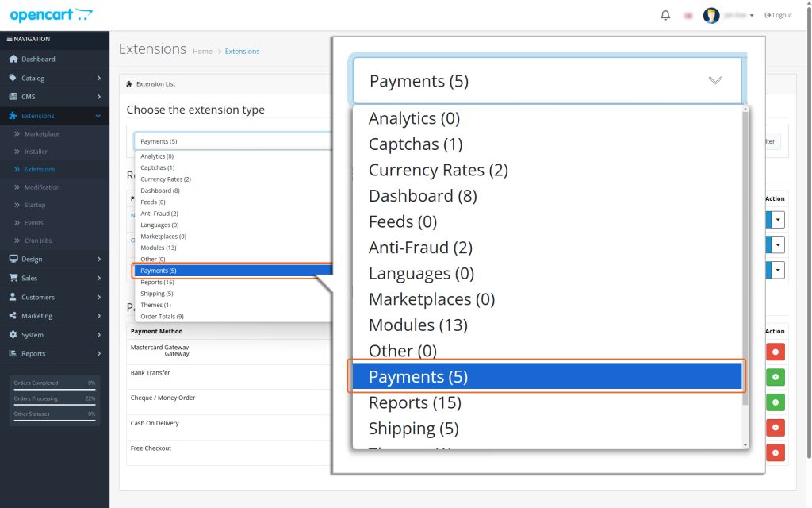Click the original extension type select box

coord(232,141)
